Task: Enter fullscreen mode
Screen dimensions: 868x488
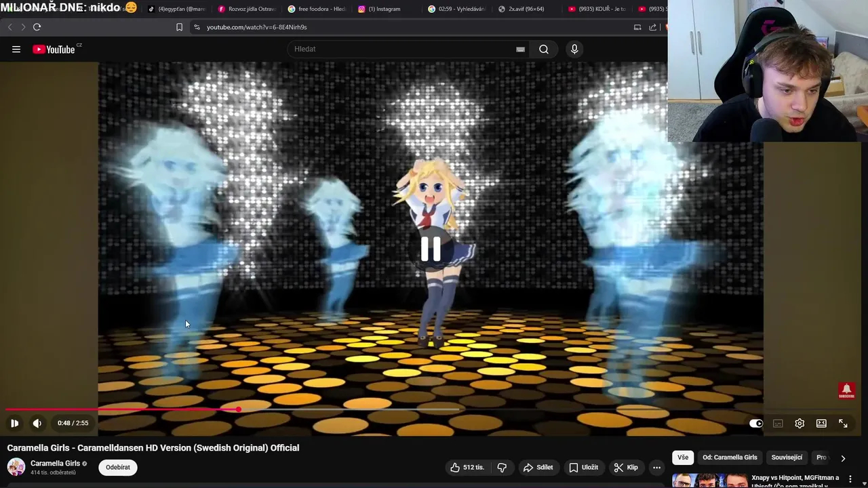Action: click(843, 423)
